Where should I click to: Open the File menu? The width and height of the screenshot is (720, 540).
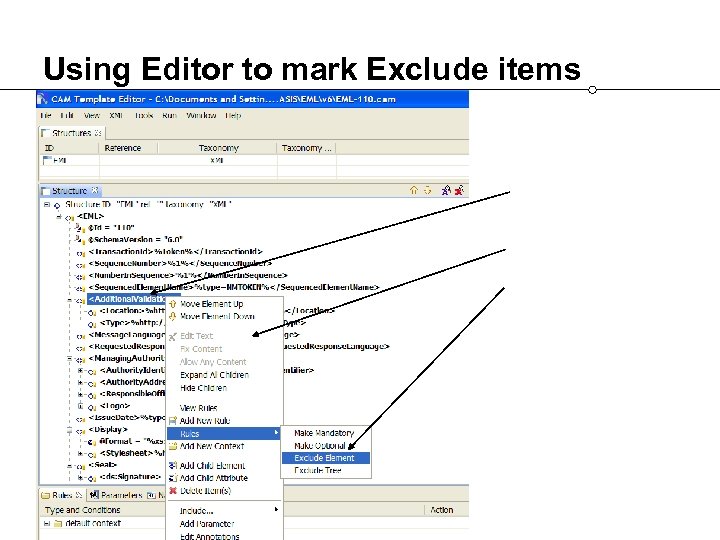[x=46, y=115]
